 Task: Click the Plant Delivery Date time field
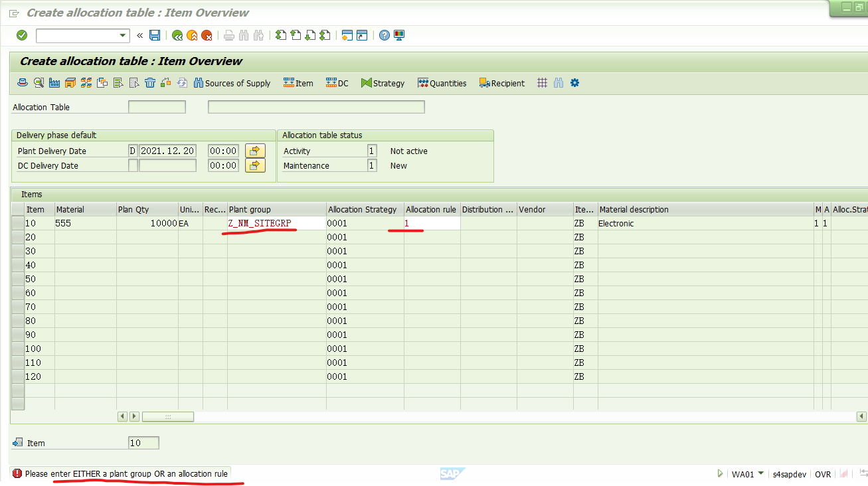pos(223,151)
